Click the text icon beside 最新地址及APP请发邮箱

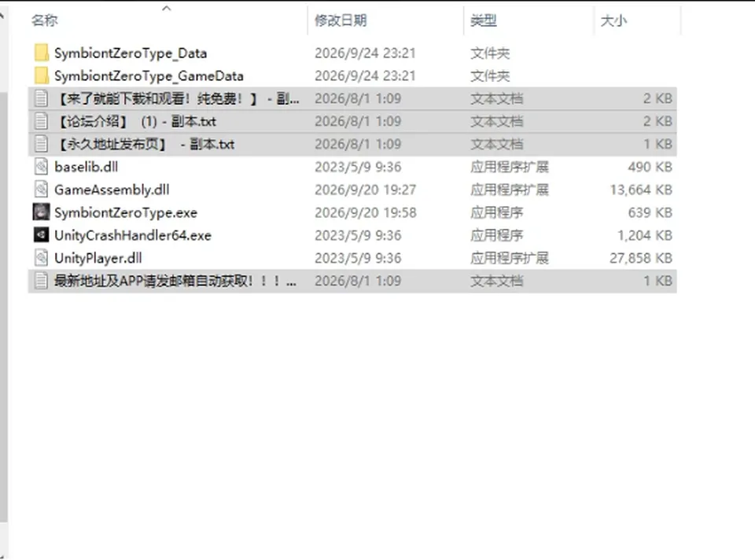42,281
